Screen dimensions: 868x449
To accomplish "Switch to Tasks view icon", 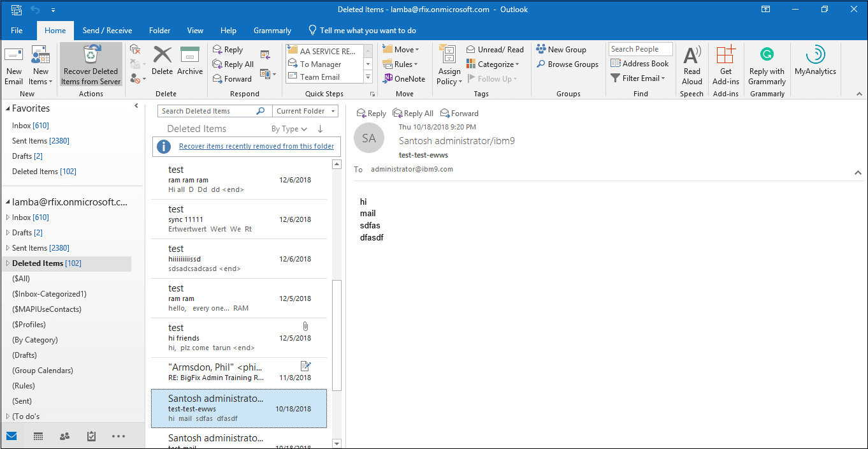I will click(91, 436).
